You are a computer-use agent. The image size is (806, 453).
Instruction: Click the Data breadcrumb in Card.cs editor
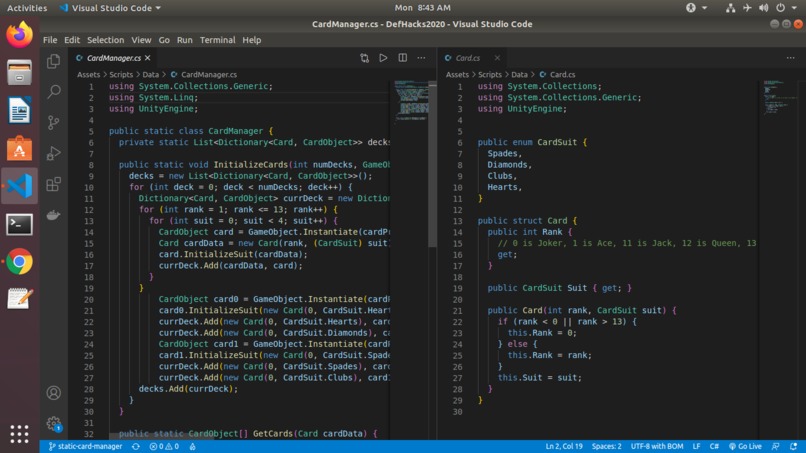[519, 74]
